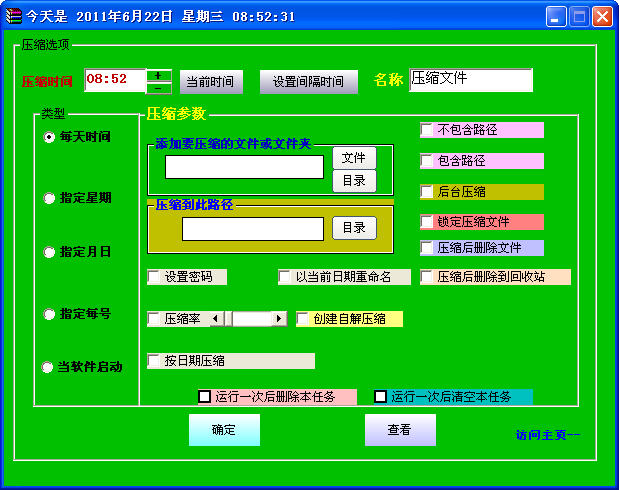Click the minus button to decrease compression time
This screenshot has height=490, width=619.
click(159, 88)
